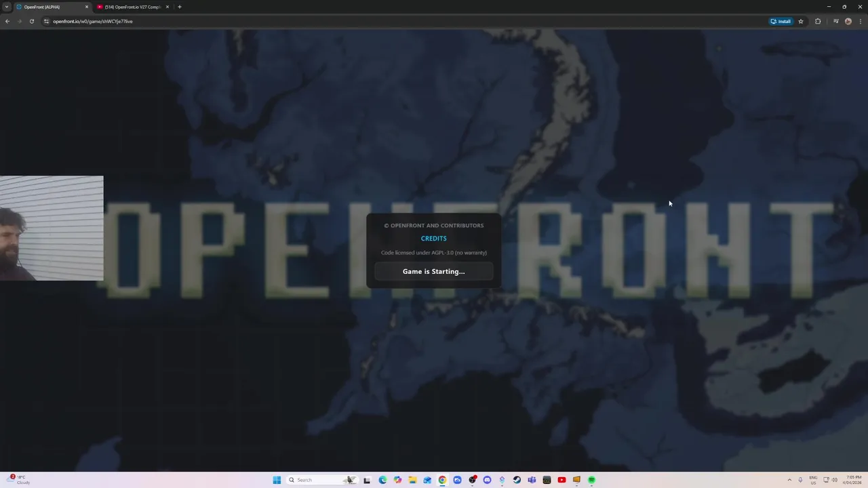Open the weather widget on taskbar
This screenshot has height=488, width=868.
tap(19, 480)
